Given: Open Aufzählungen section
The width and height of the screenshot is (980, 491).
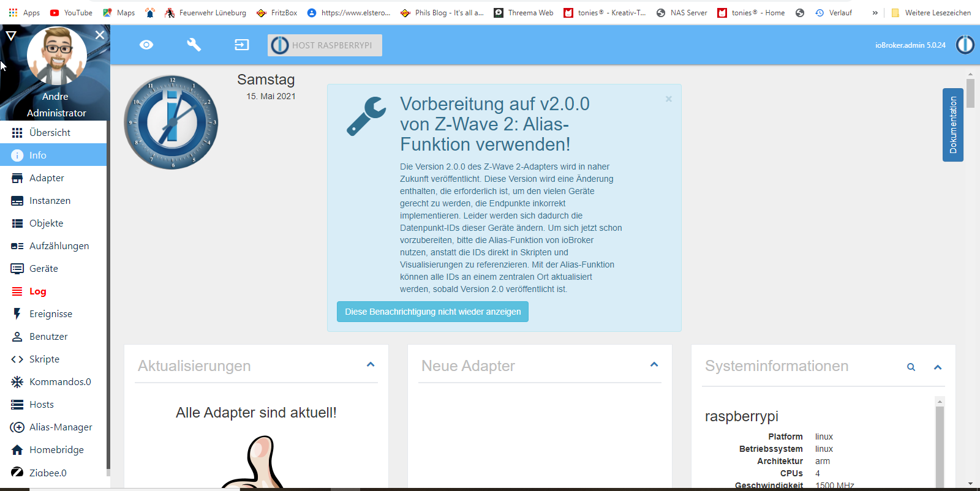Looking at the screenshot, I should [x=53, y=245].
